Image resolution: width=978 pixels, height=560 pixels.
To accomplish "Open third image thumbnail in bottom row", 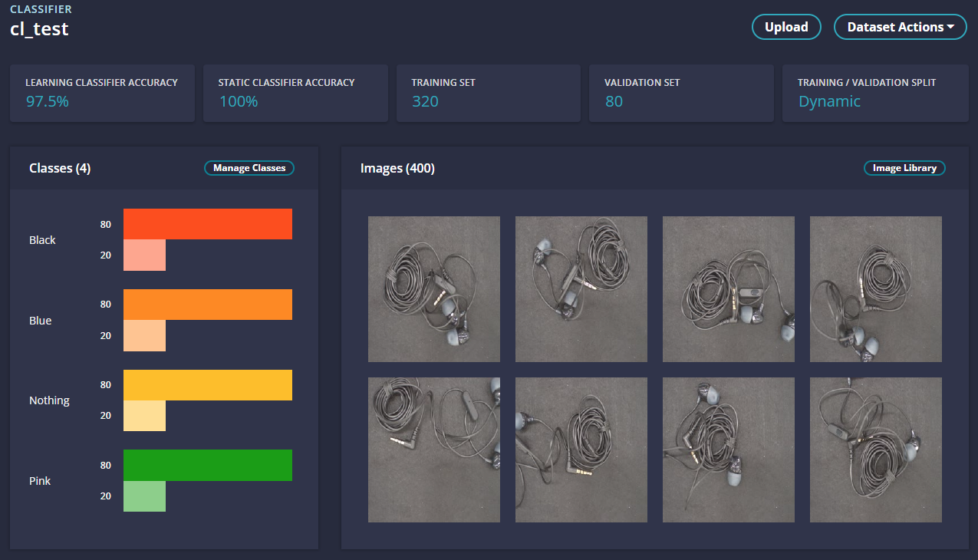I will point(729,450).
